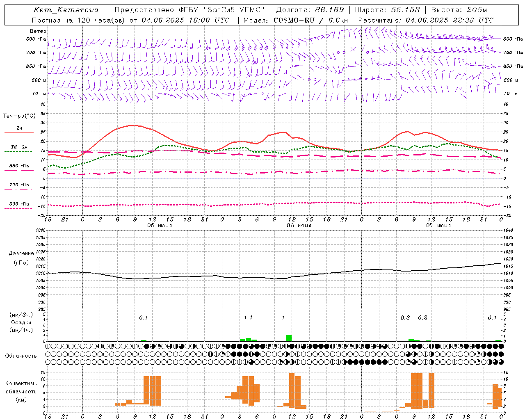Click the '06 июня' date label
The image size is (525, 420).
299,226
